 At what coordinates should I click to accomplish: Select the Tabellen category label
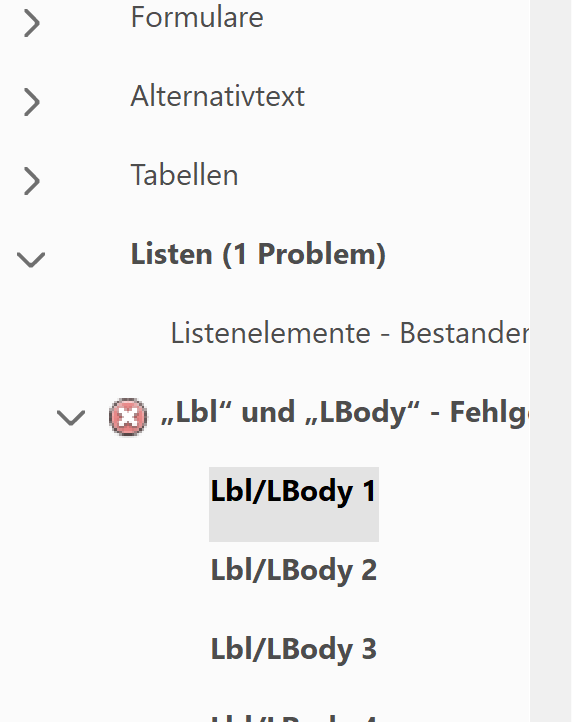pos(184,175)
